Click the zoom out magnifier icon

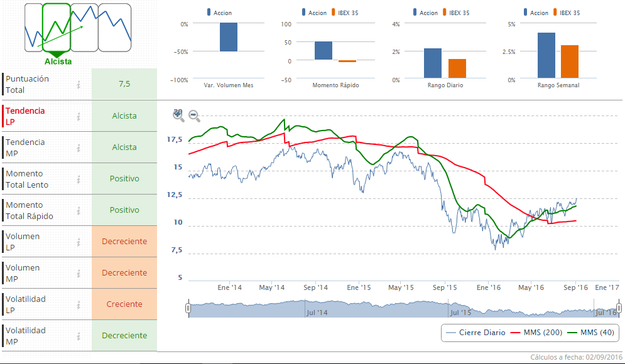(194, 116)
